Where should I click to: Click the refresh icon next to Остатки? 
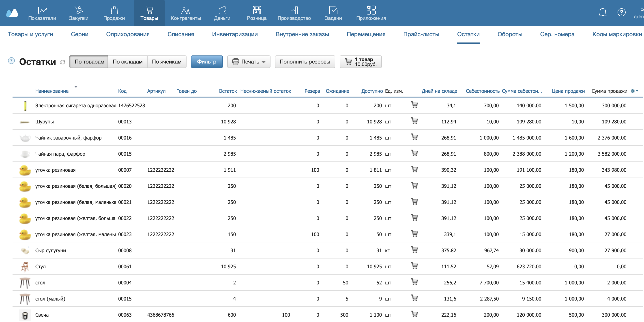(x=63, y=62)
